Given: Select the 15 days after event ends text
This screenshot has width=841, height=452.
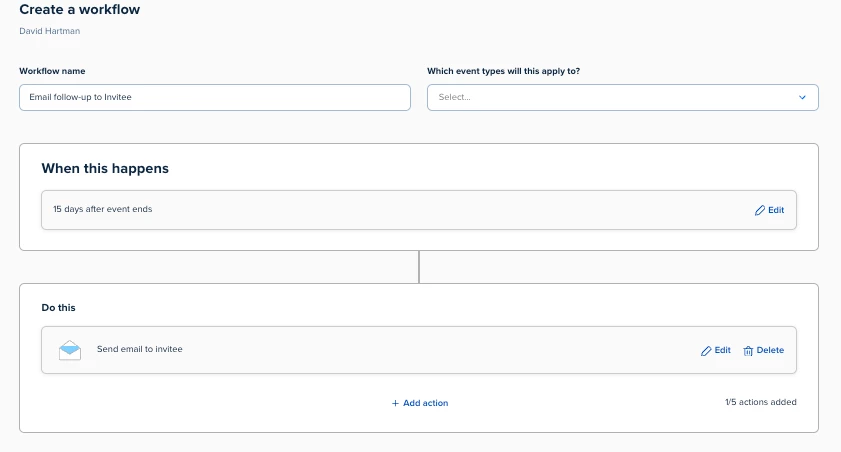Looking at the screenshot, I should (102, 209).
